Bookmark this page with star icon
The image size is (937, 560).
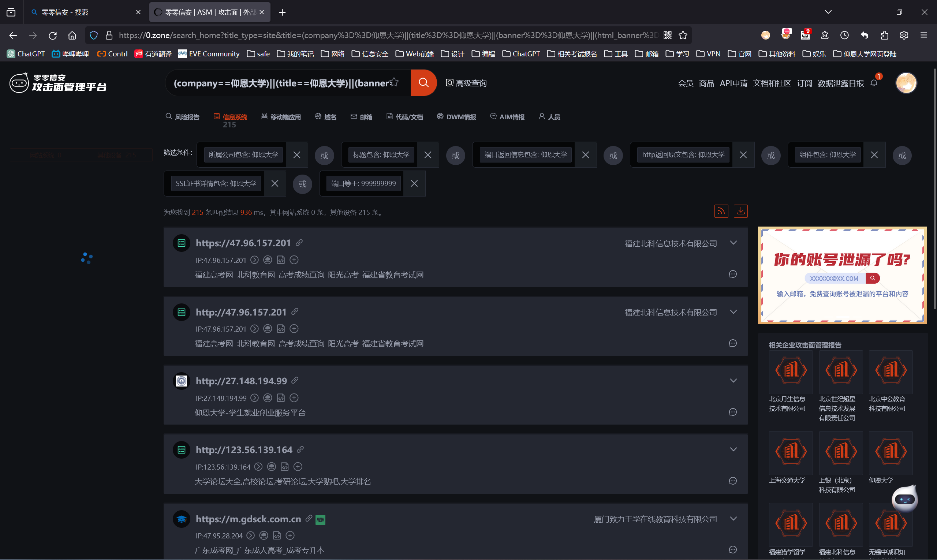[683, 35]
